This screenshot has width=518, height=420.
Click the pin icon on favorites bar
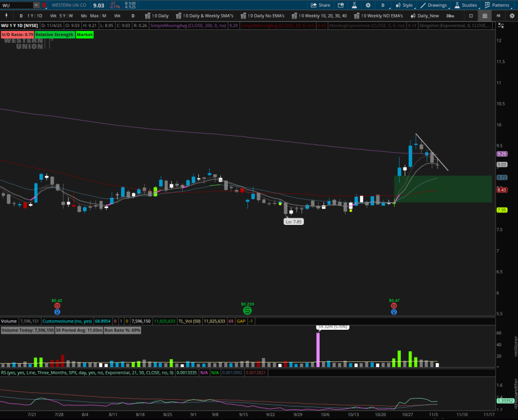click(x=6, y=16)
